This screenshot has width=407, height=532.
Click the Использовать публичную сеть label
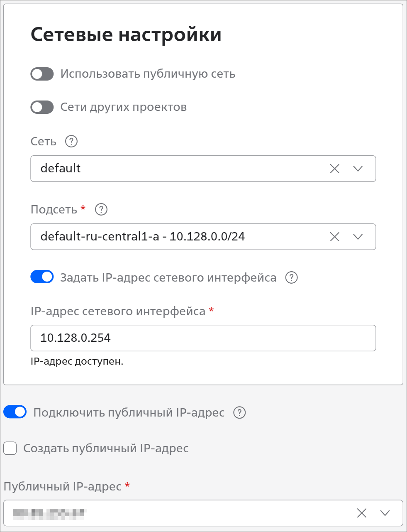pyautogui.click(x=148, y=74)
